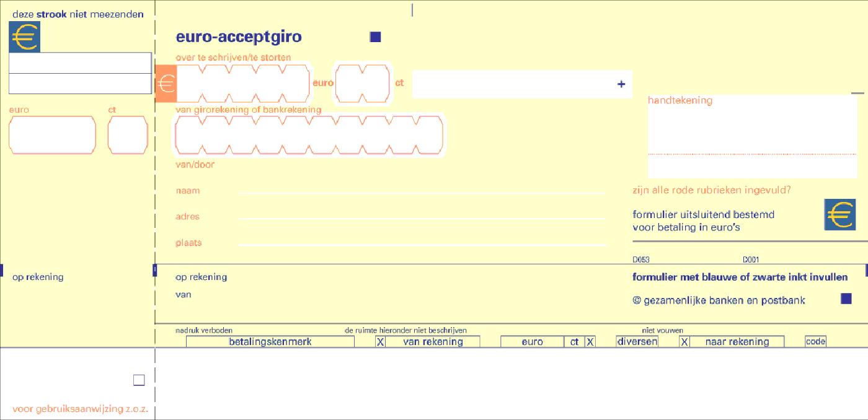
Task: Click the 'van/door' label
Action: 195,165
